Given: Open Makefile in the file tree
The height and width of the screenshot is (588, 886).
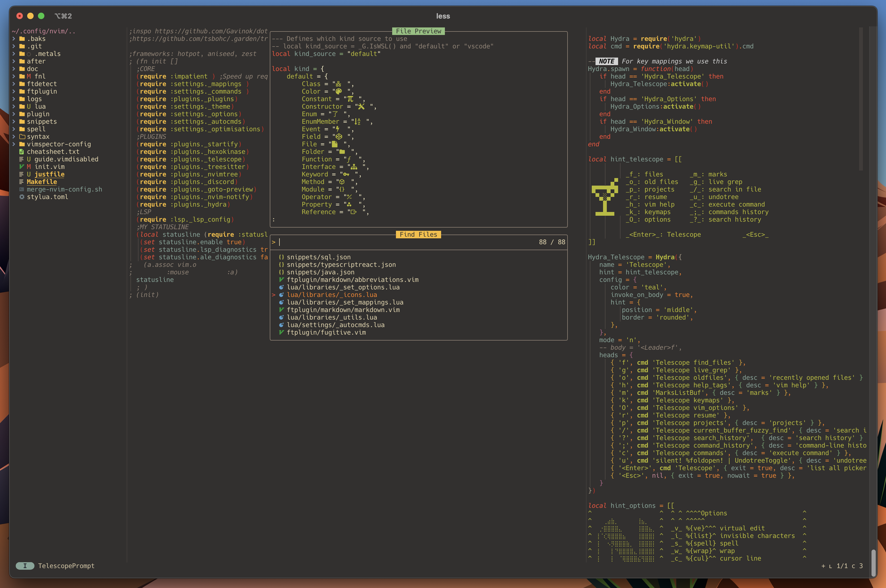Looking at the screenshot, I should (42, 182).
